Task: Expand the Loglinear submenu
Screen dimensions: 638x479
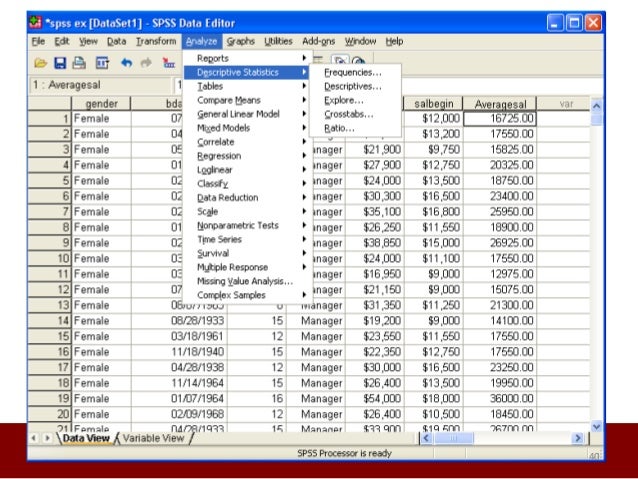Action: coord(248,170)
